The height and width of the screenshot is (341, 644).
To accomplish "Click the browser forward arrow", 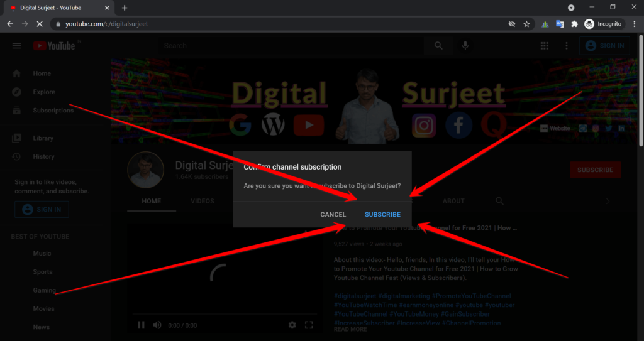I will coord(25,24).
